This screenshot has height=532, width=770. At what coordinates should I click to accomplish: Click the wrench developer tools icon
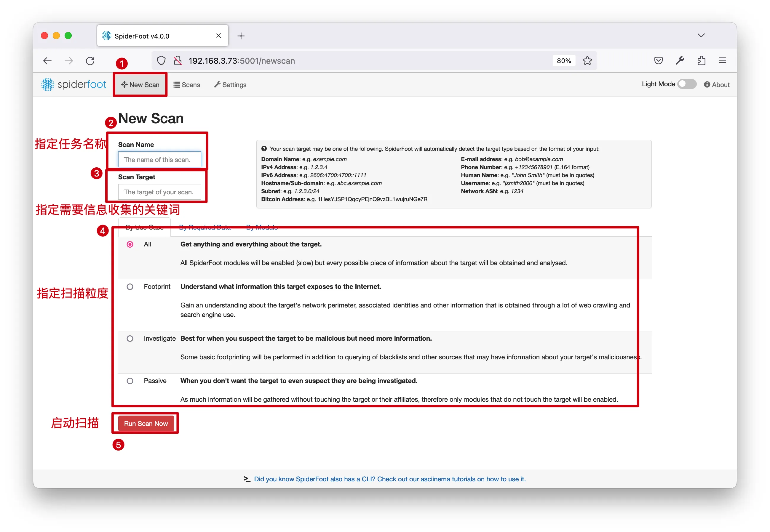pos(680,61)
